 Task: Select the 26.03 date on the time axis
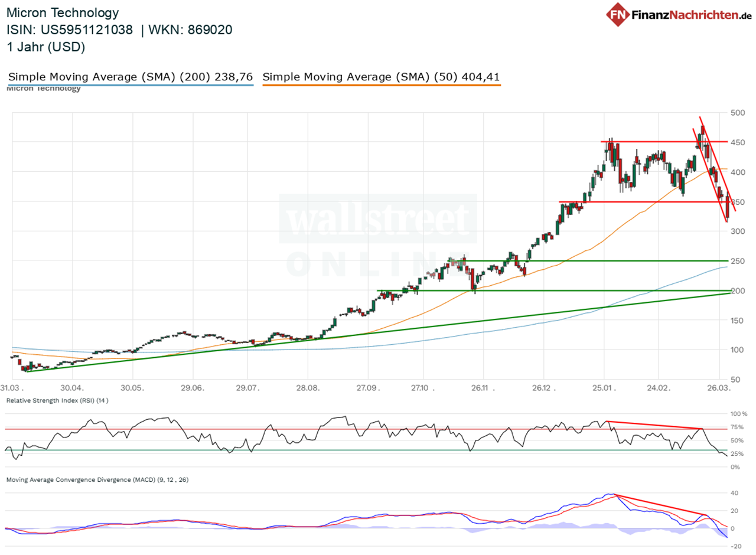(718, 389)
